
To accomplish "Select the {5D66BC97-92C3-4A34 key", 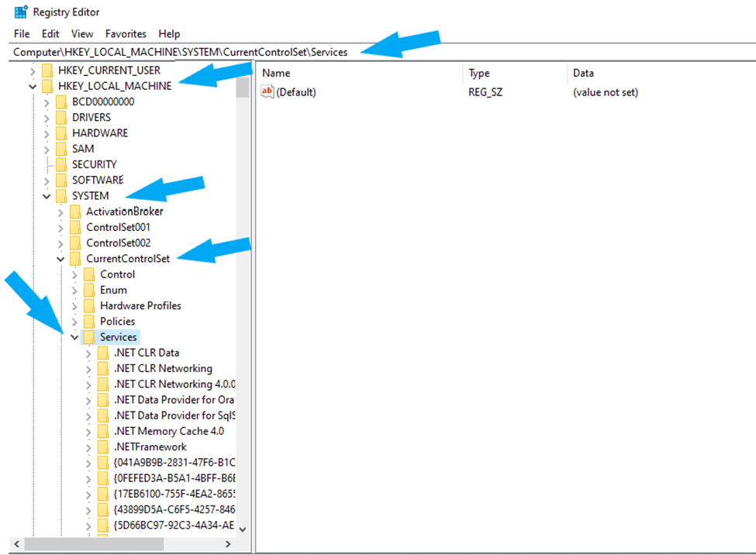I will tap(174, 525).
